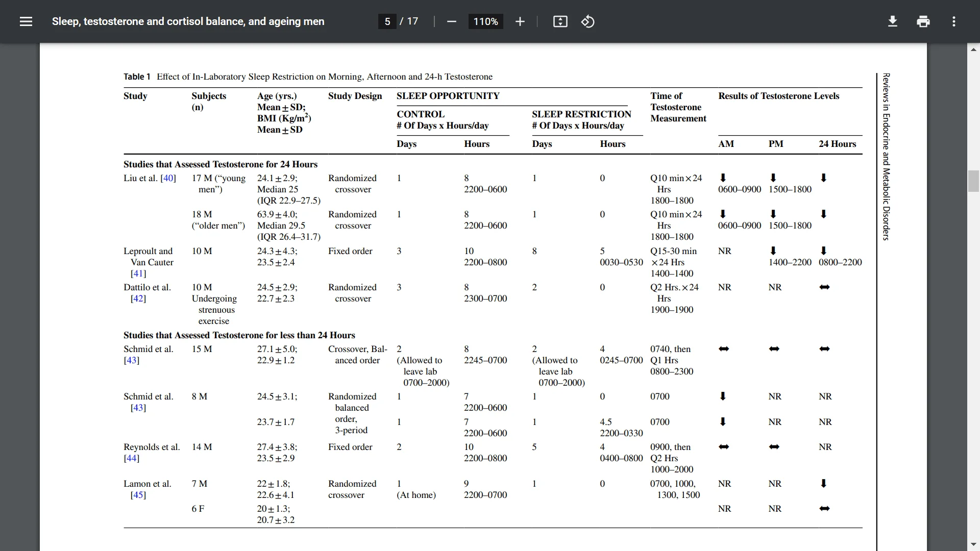
Task: Download the PDF file
Action: [892, 21]
